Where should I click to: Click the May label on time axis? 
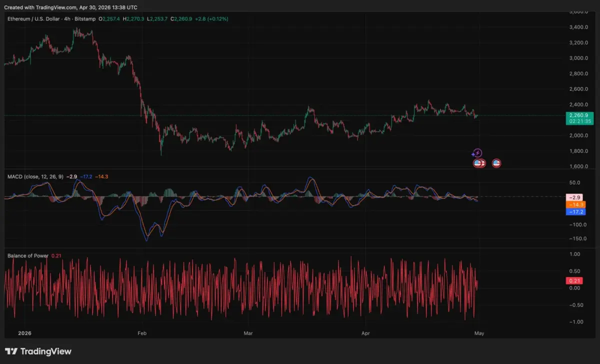pos(479,332)
